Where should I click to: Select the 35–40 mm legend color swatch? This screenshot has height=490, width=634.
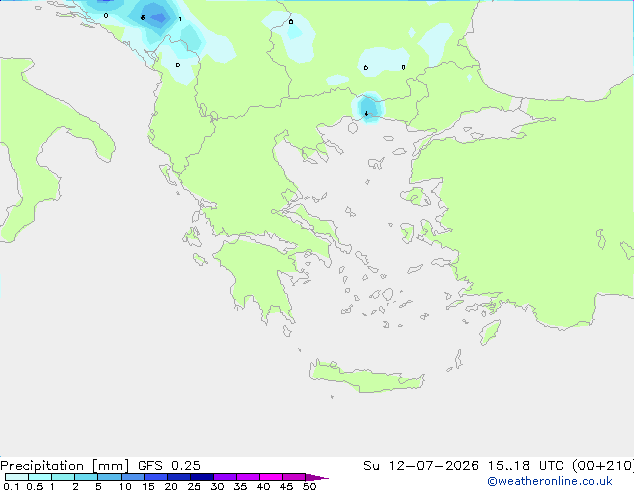247,477
